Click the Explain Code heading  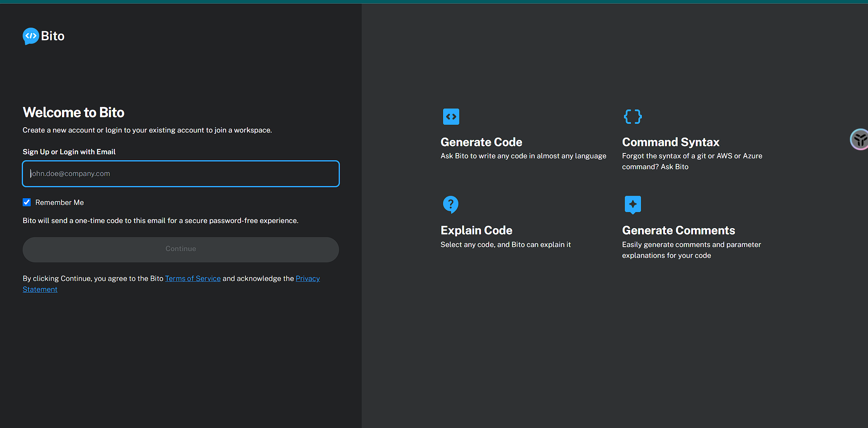click(476, 230)
